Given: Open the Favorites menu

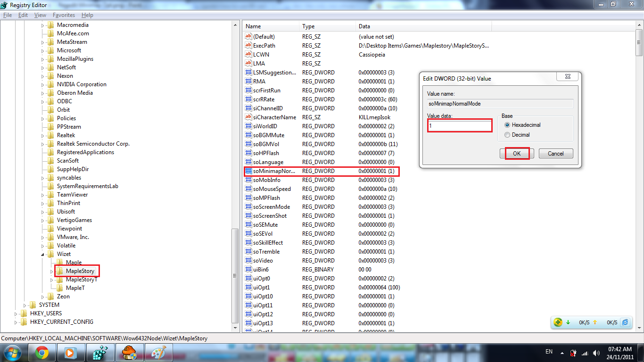Looking at the screenshot, I should pyautogui.click(x=64, y=15).
